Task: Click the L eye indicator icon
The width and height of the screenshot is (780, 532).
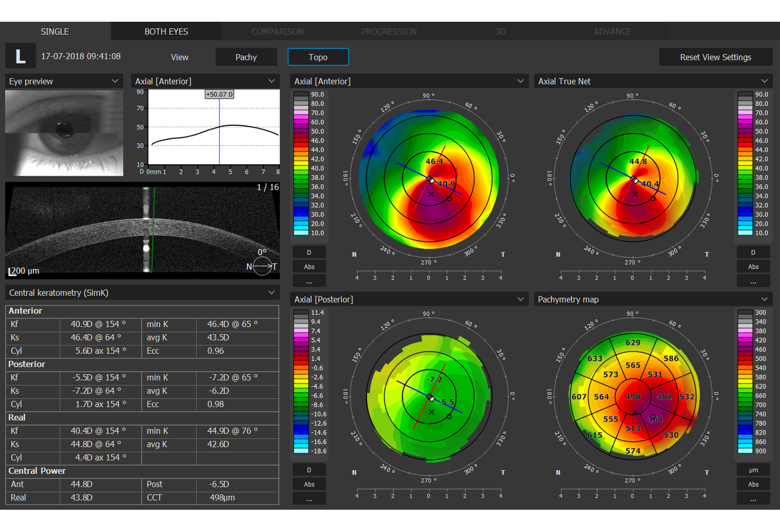Action: click(x=21, y=56)
